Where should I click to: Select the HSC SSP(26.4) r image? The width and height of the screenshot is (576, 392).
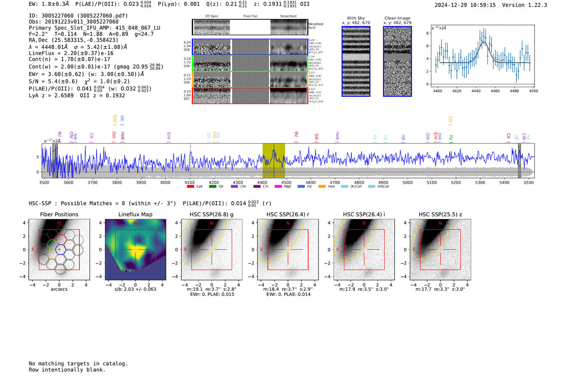[288, 250]
